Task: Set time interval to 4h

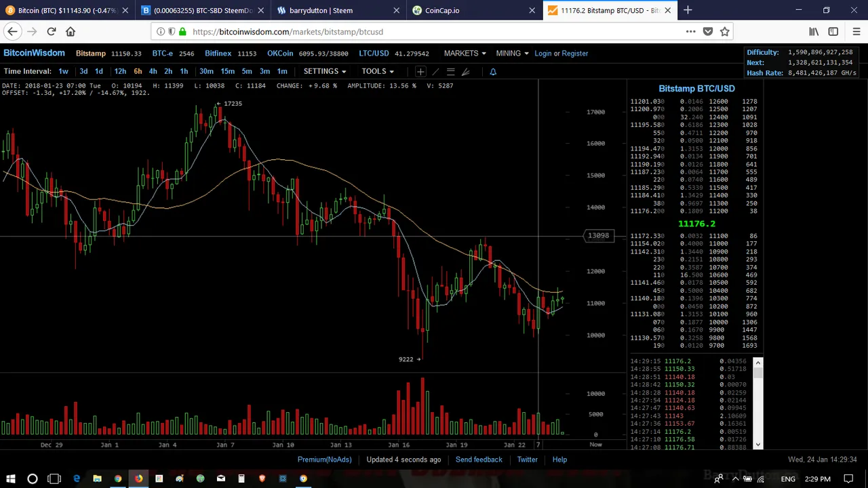Action: tap(153, 71)
